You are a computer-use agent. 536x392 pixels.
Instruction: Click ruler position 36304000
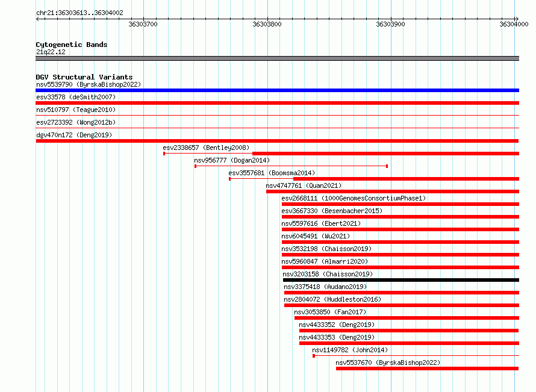pyautogui.click(x=514, y=24)
